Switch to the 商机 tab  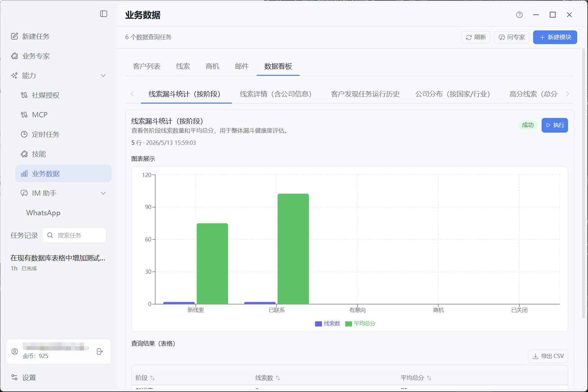(x=212, y=66)
